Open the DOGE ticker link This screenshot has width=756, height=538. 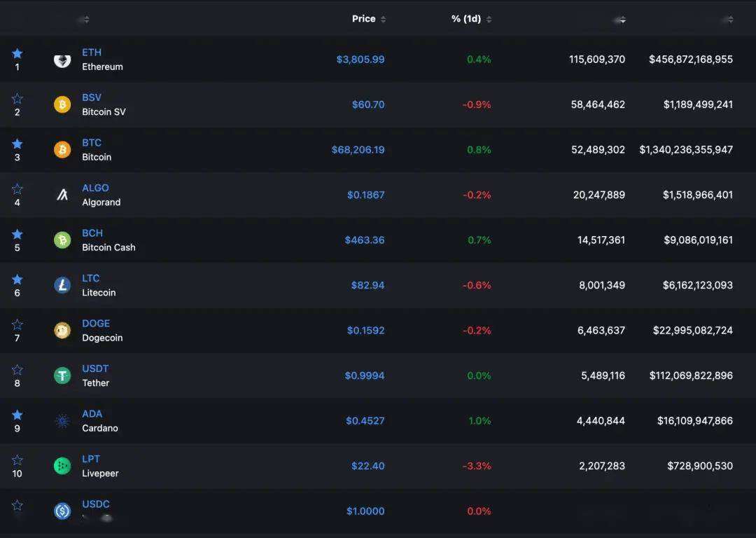coord(96,323)
